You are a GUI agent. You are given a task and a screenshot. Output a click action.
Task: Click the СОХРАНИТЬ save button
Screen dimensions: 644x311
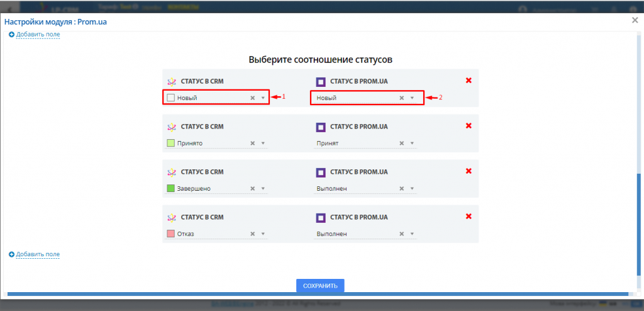pyautogui.click(x=320, y=285)
